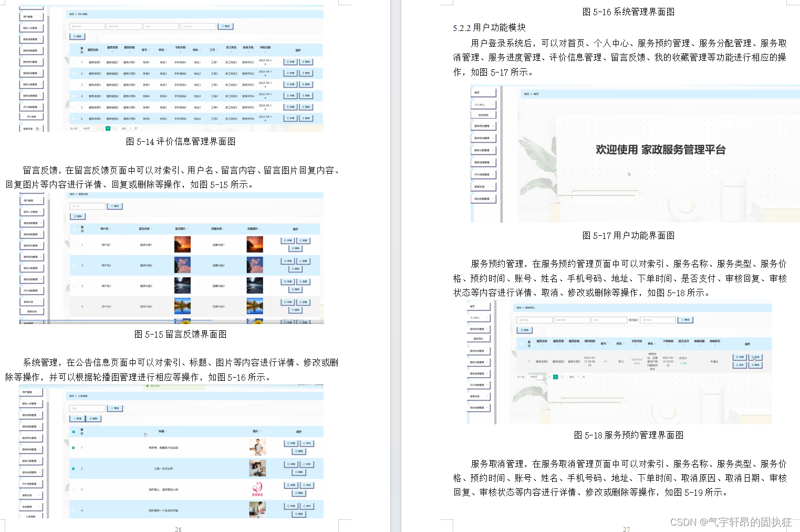The image size is (800, 532).
Task: Click the 服务名称 search field in figure 5-18
Action: 534,320
